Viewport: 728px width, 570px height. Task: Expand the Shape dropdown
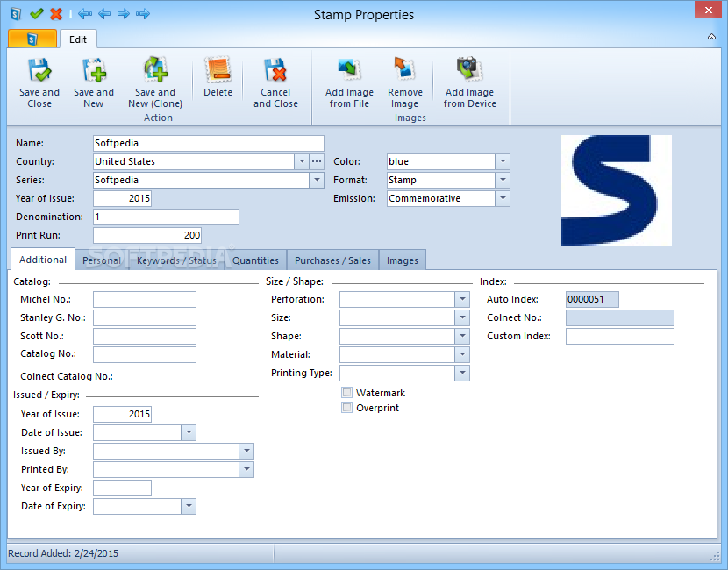(462, 336)
